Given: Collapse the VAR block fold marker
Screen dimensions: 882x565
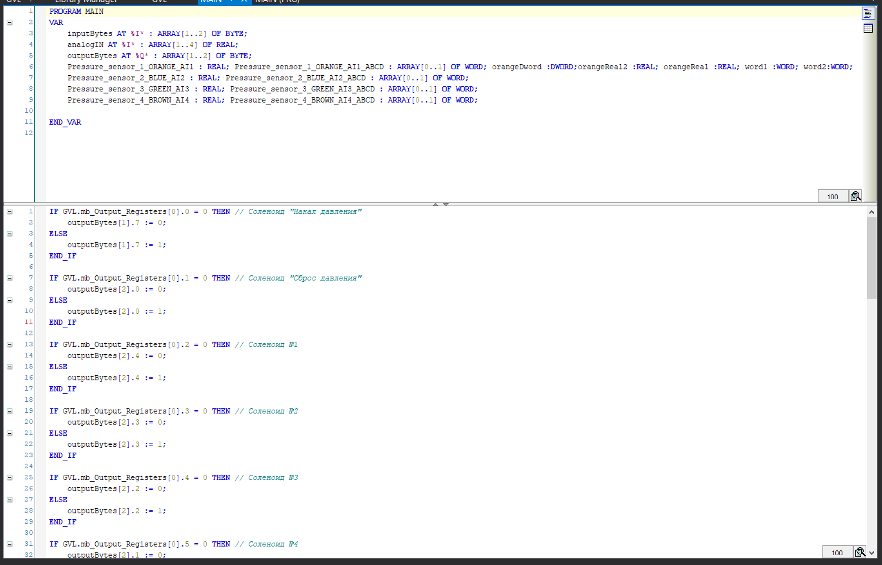Looking at the screenshot, I should click(10, 23).
